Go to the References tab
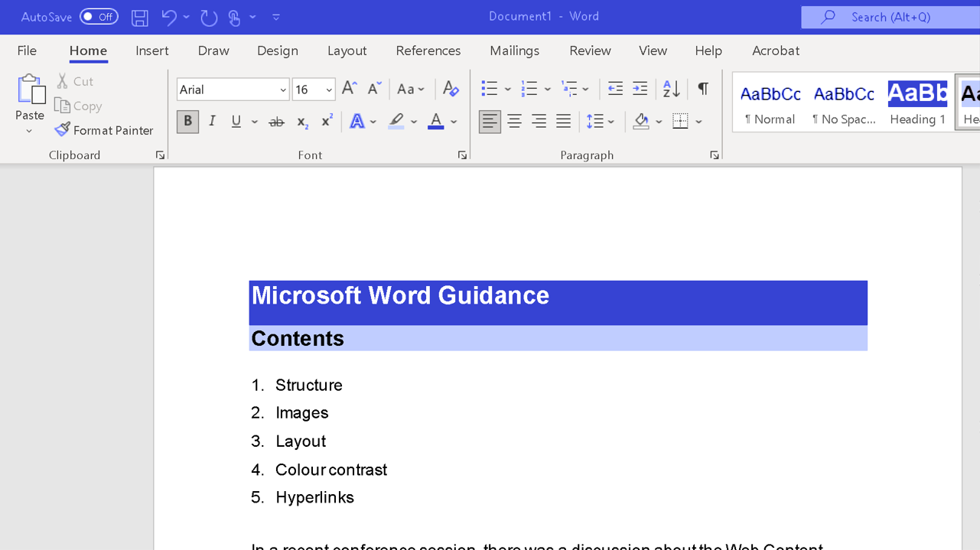 [x=428, y=50]
